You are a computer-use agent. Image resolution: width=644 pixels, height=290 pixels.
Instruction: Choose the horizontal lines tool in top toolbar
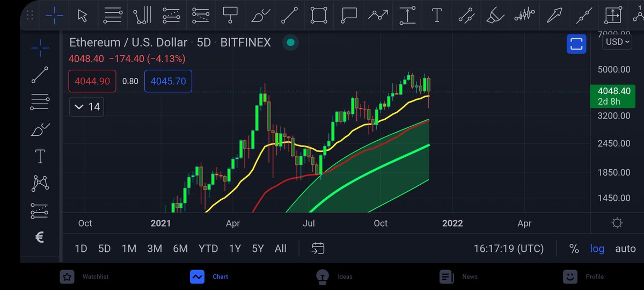click(x=113, y=15)
